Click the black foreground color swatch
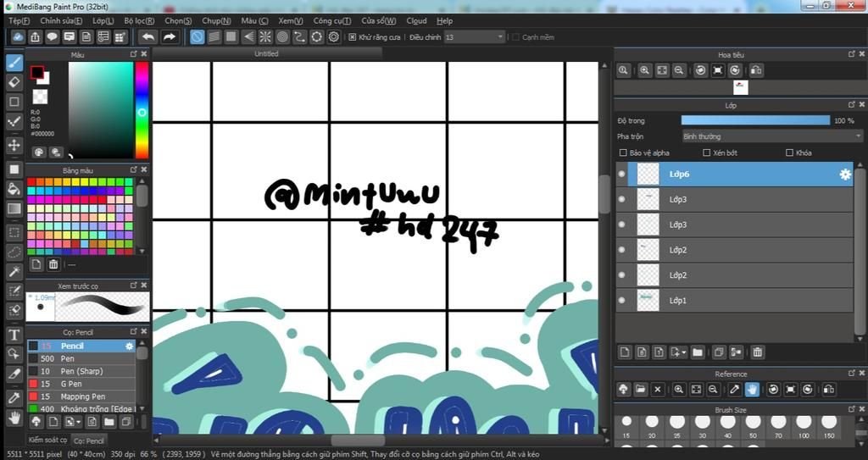 (36, 73)
